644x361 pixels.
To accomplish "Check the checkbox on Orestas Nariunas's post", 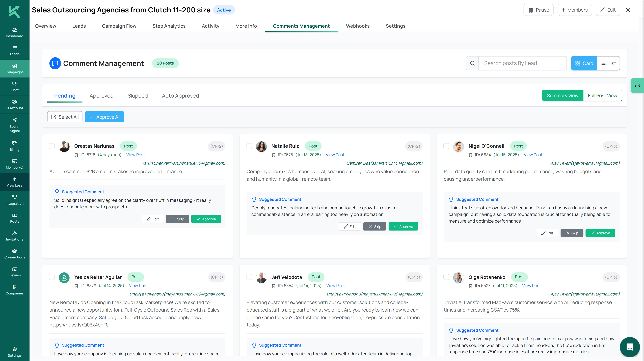I will coord(52,146).
